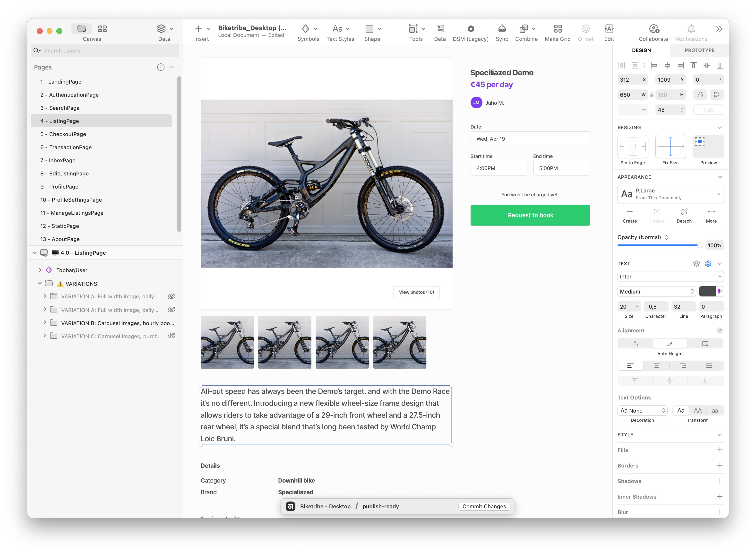
Task: Hide VARIATION A layer with eye toggle
Action: [x=172, y=296]
